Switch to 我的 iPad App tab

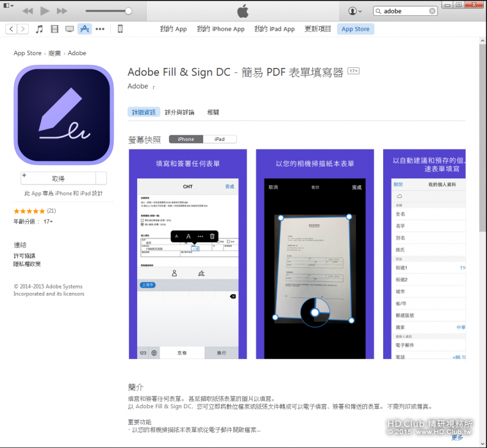pyautogui.click(x=274, y=29)
